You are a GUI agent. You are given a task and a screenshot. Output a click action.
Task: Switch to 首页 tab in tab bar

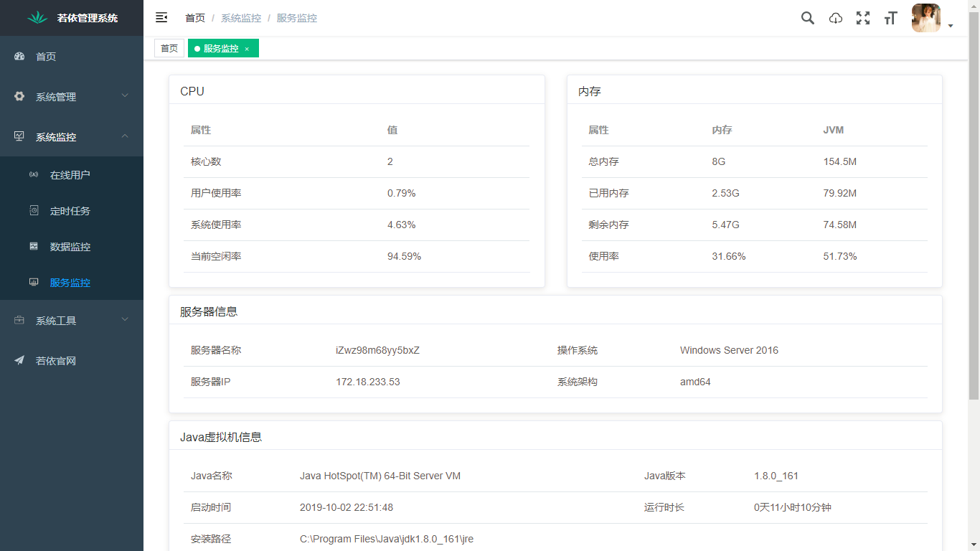[169, 48]
